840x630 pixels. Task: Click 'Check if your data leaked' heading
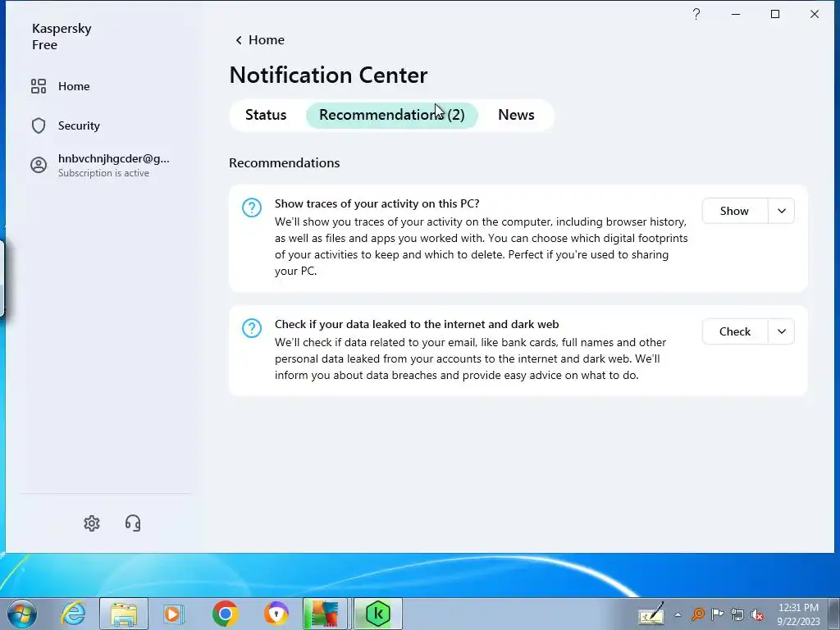click(417, 324)
